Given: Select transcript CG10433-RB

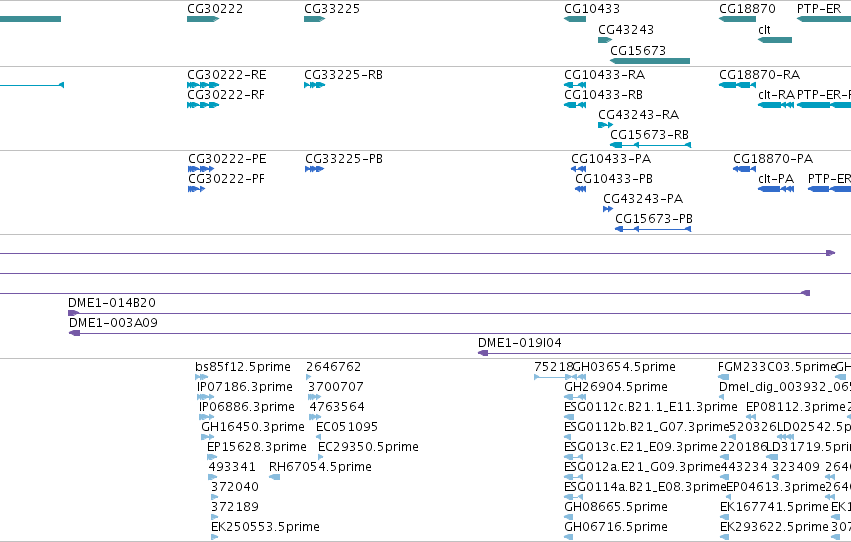Looking at the screenshot, I should point(575,105).
